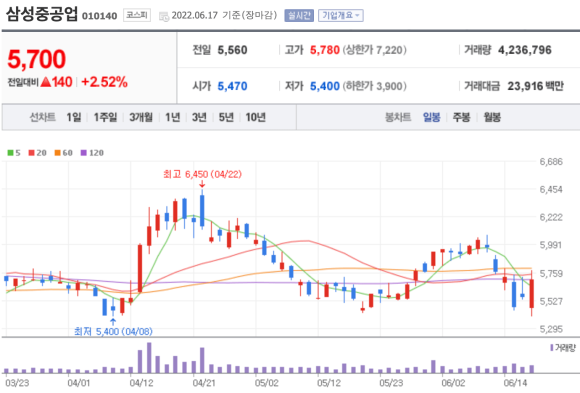Show the 5년 line chart

pyautogui.click(x=226, y=117)
